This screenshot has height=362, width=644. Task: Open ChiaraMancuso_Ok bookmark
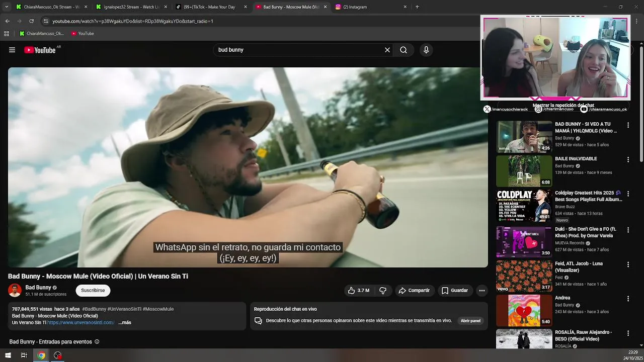click(42, 34)
